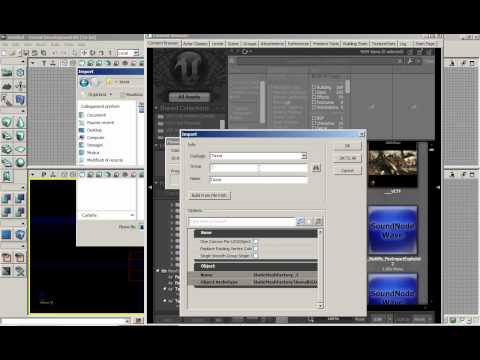Switch to the Start Page tab
The image size is (480, 360).
pyautogui.click(x=425, y=44)
